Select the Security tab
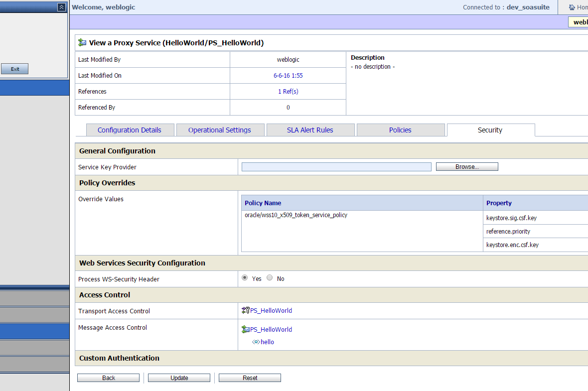Viewport: 588px width, 391px height. point(490,130)
